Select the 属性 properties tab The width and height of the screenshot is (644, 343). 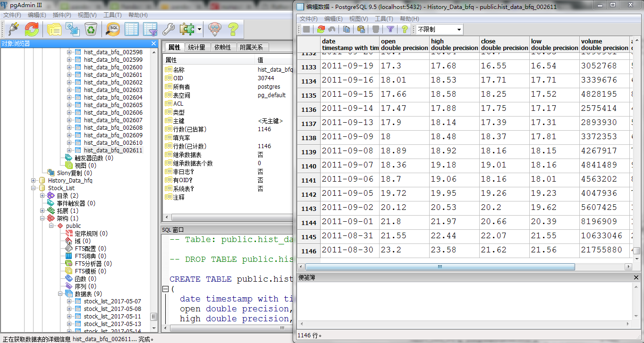point(174,47)
